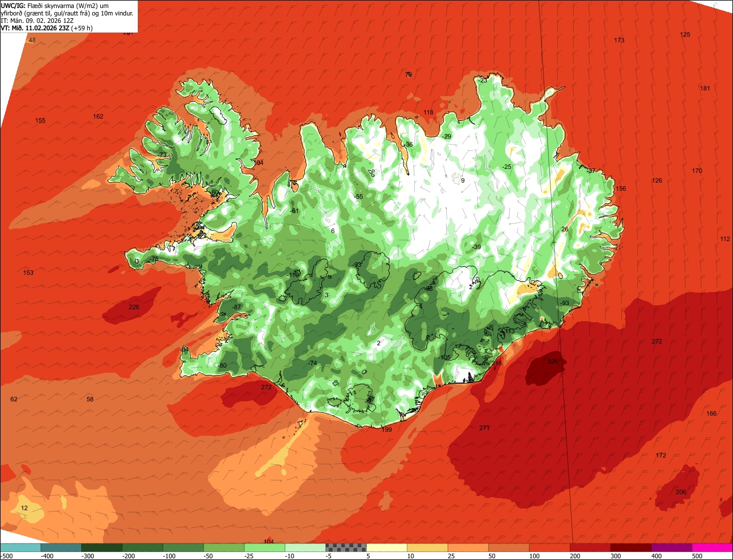This screenshot has width=733, height=560.
Task: Click the "-500" legend label
Action: [6, 555]
